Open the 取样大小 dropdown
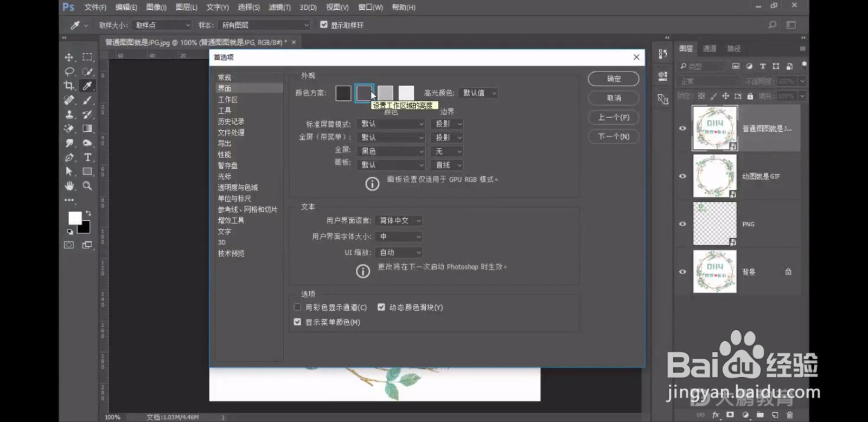This screenshot has height=422, width=868. click(162, 25)
